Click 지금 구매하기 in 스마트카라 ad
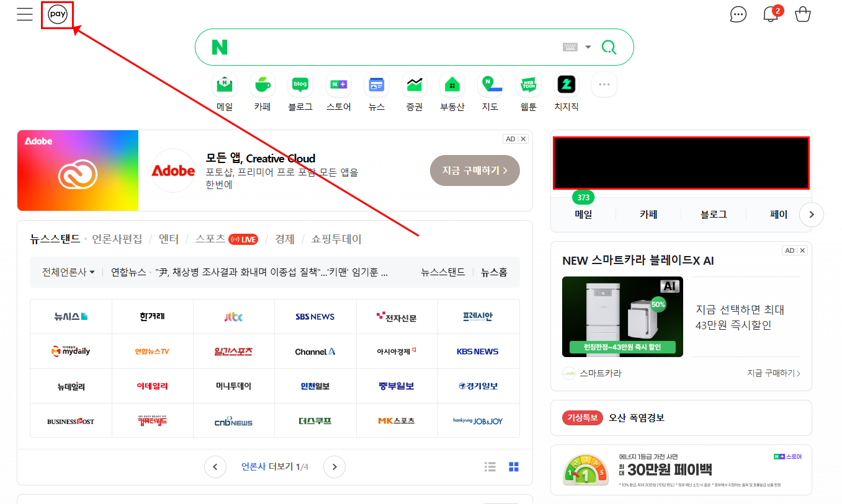Viewport: 842px width, 504px height. tap(774, 373)
